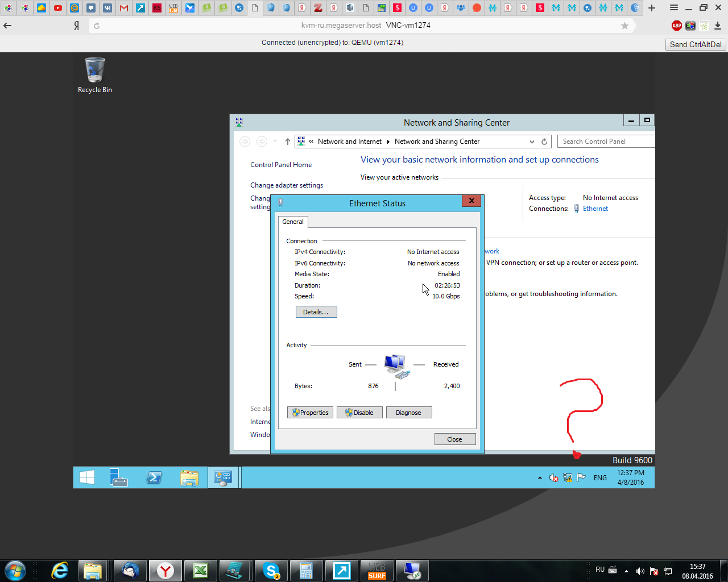Switch to the VK browser tab
The width and height of the screenshot is (728, 582).
coord(107,8)
